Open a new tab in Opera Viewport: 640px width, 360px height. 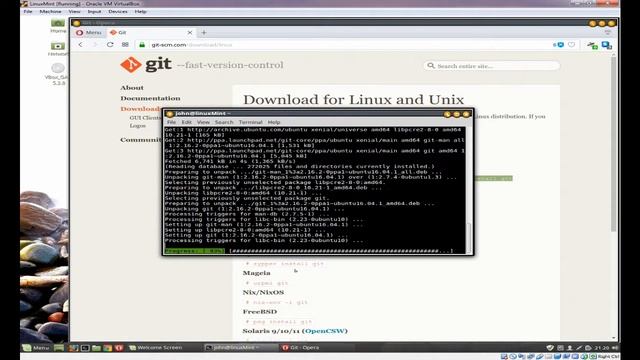[x=204, y=32]
